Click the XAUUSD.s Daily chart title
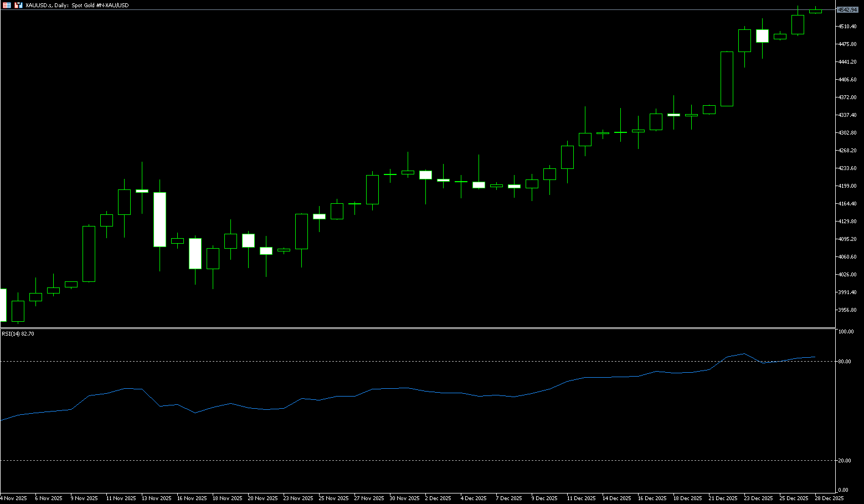 click(77, 5)
